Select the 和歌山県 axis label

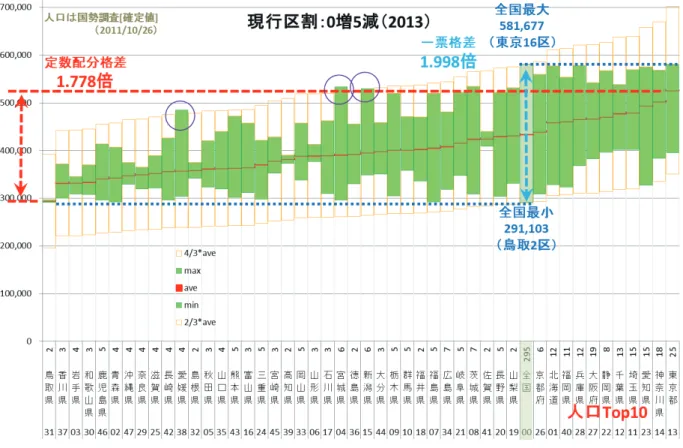[x=89, y=393]
